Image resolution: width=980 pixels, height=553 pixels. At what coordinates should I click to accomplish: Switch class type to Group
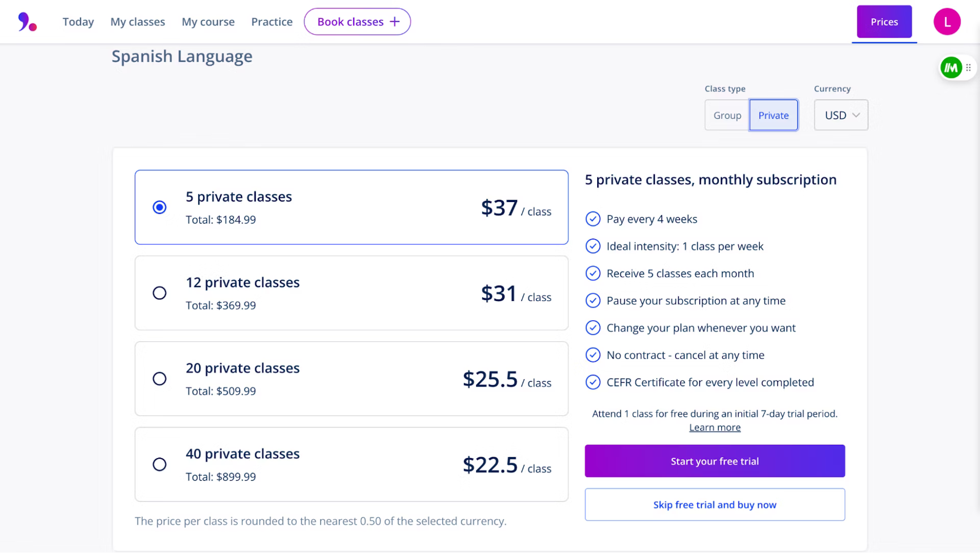tap(727, 115)
